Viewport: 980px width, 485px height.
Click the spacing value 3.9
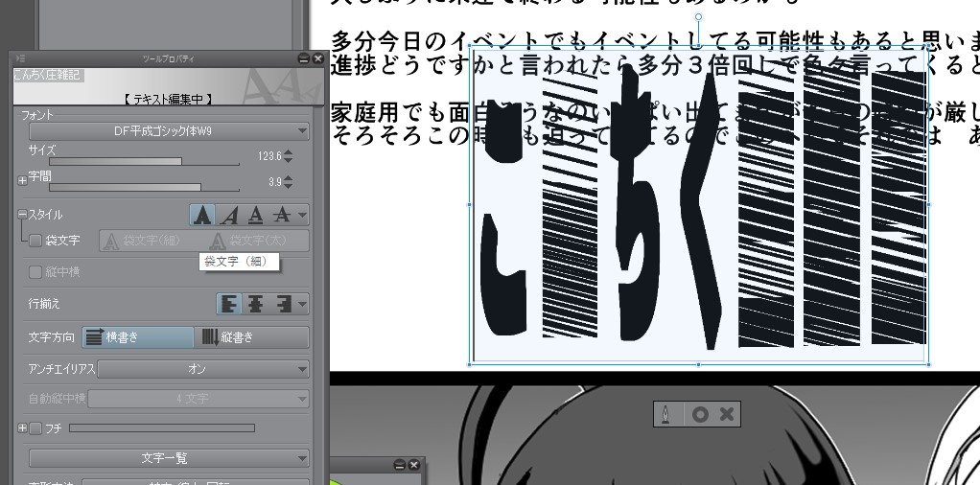(x=275, y=182)
